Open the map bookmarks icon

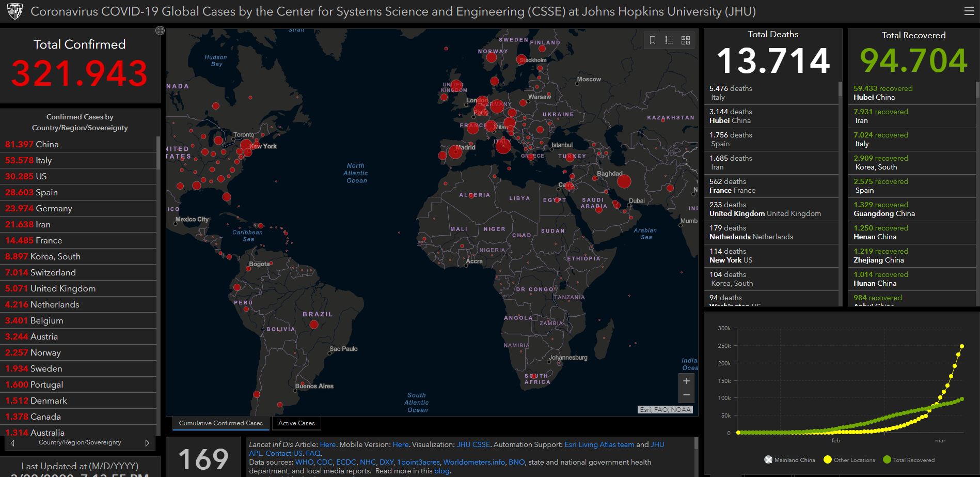pos(653,40)
